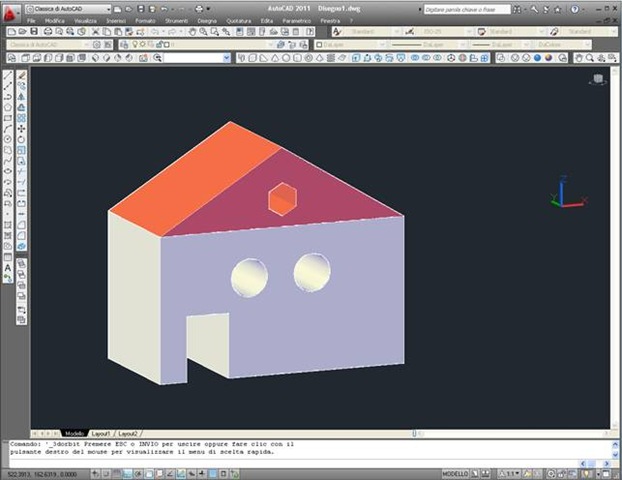Screen dimensions: 622x480
Task: Select the Arc drawing tool
Action: pos(8,129)
